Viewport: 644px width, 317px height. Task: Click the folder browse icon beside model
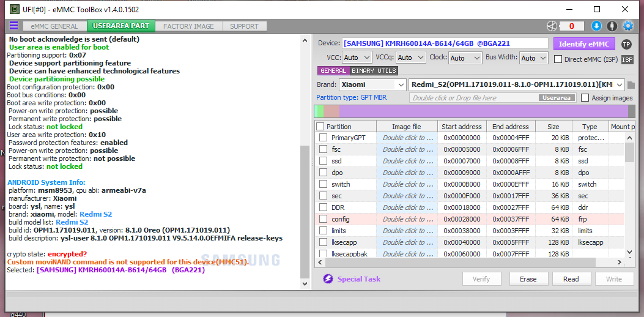coord(631,85)
